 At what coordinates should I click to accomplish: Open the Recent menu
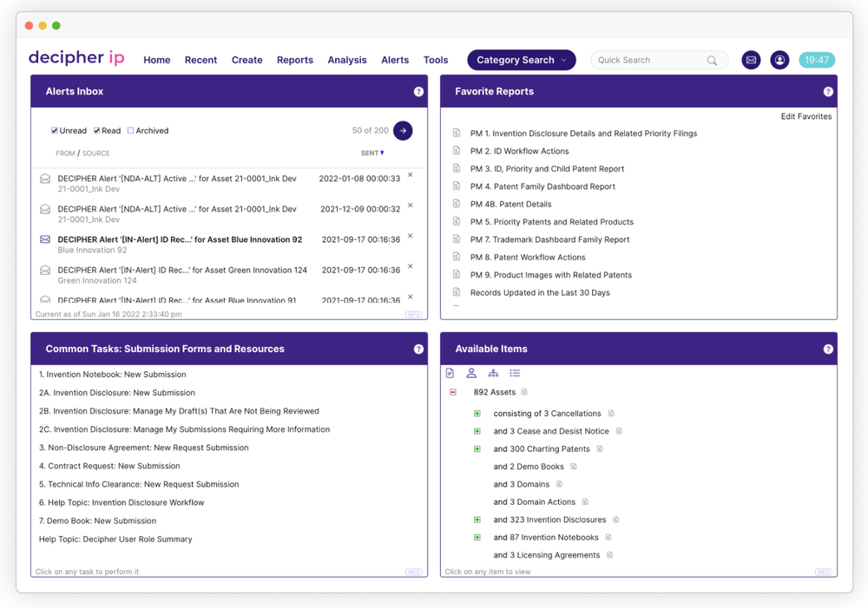(201, 60)
